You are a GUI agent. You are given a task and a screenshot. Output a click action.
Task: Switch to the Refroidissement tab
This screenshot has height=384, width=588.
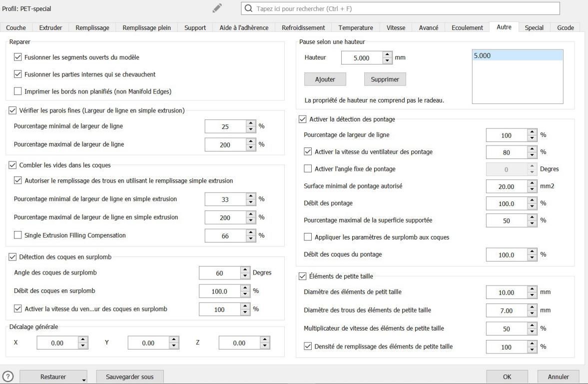(x=303, y=28)
